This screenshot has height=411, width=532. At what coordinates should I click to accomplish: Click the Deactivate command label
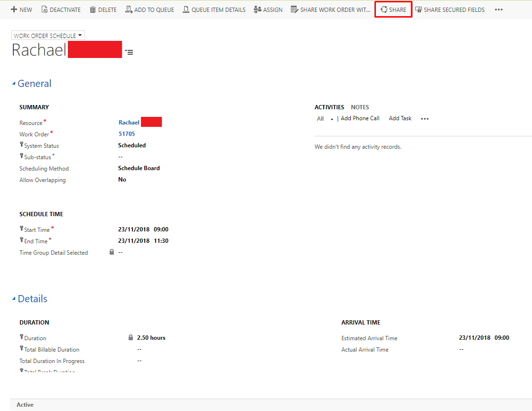65,10
